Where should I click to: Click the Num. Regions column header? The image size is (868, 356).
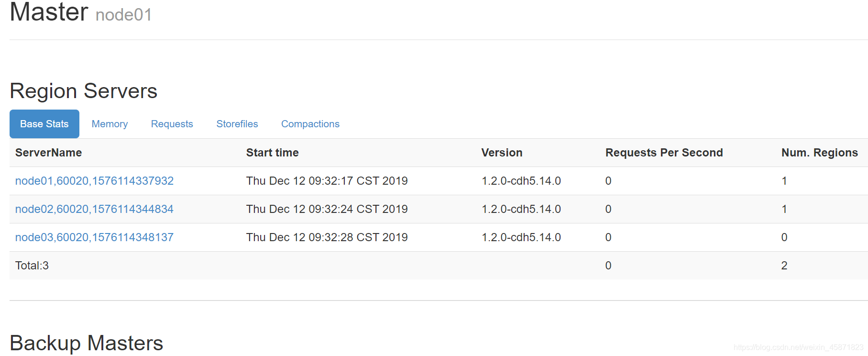(x=819, y=153)
